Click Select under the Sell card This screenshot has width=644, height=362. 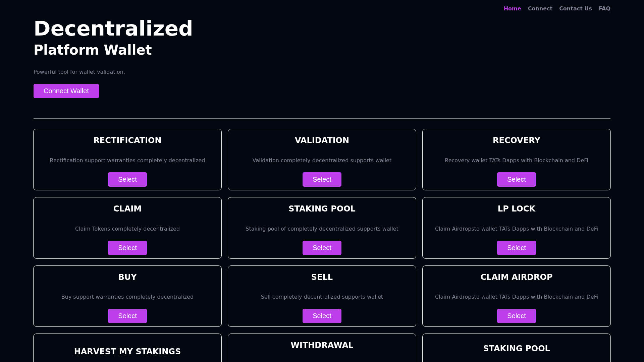click(x=322, y=316)
